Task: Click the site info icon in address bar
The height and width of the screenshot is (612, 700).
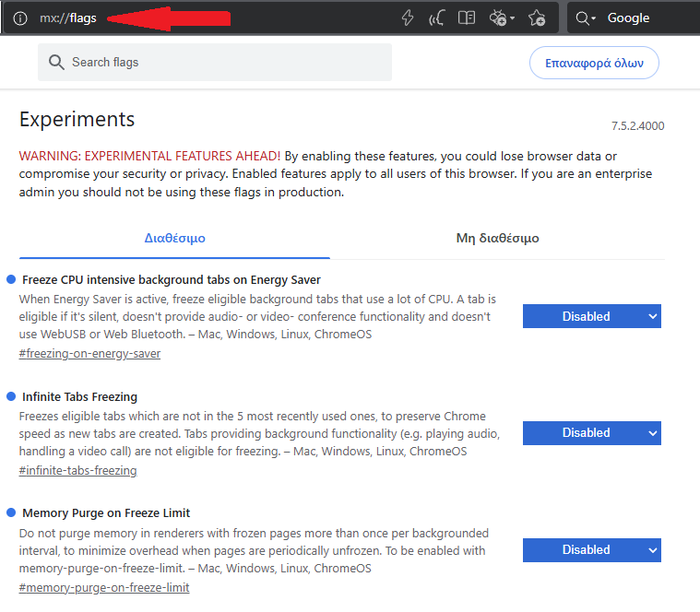Action: (x=20, y=18)
